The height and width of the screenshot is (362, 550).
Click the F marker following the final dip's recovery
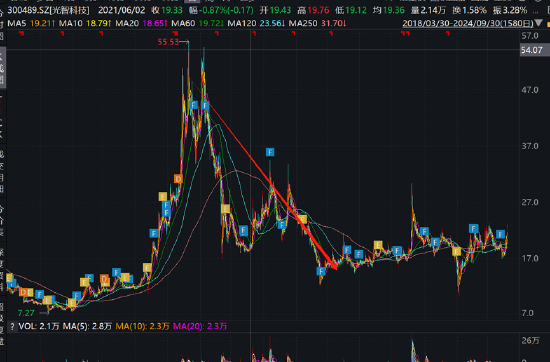coord(474,229)
